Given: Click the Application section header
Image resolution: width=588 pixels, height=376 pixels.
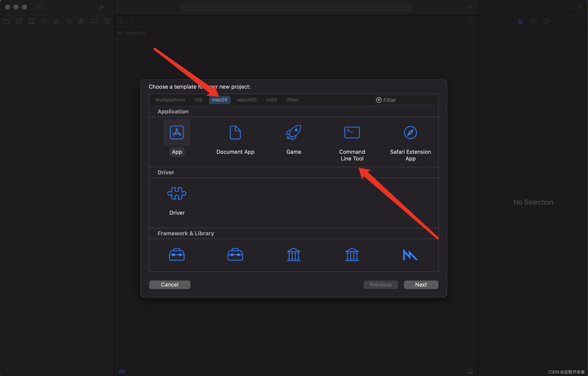Looking at the screenshot, I should tap(294, 112).
